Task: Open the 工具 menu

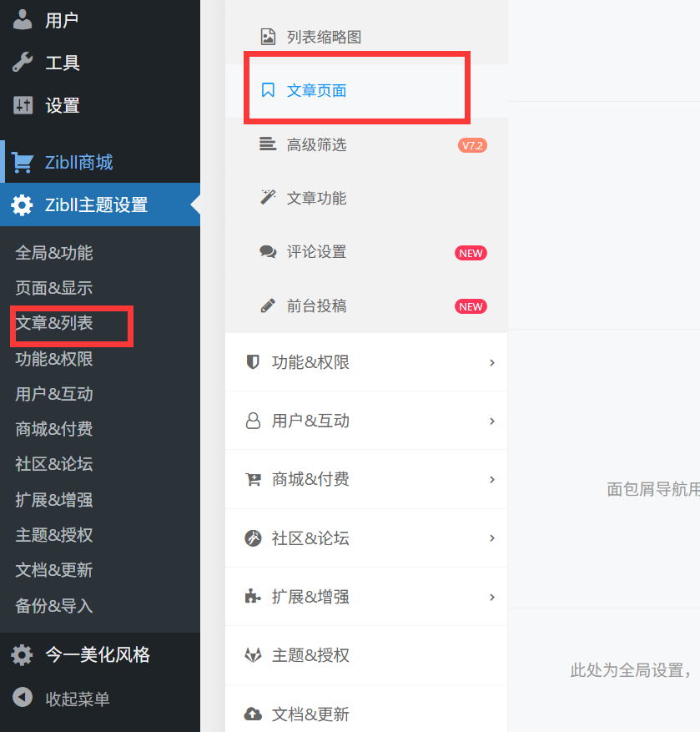Action: click(100, 63)
